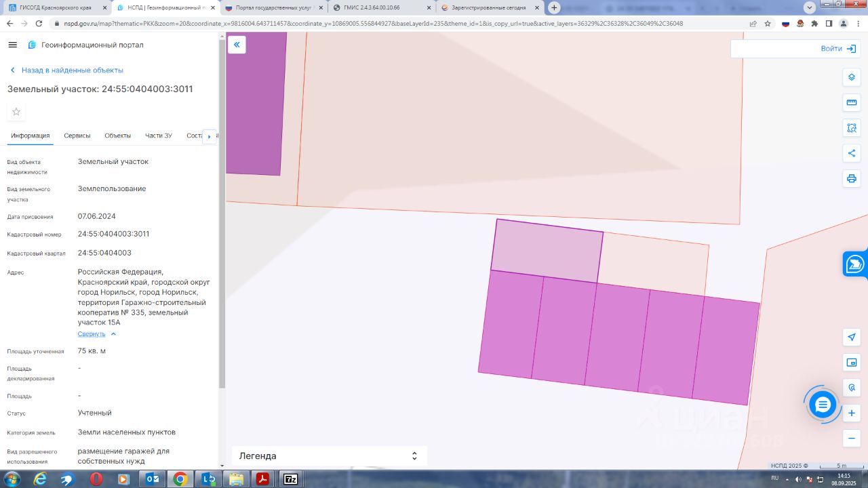868x488 pixels.
Task: Open the tab search dropdown chevron
Action: pyautogui.click(x=810, y=7)
